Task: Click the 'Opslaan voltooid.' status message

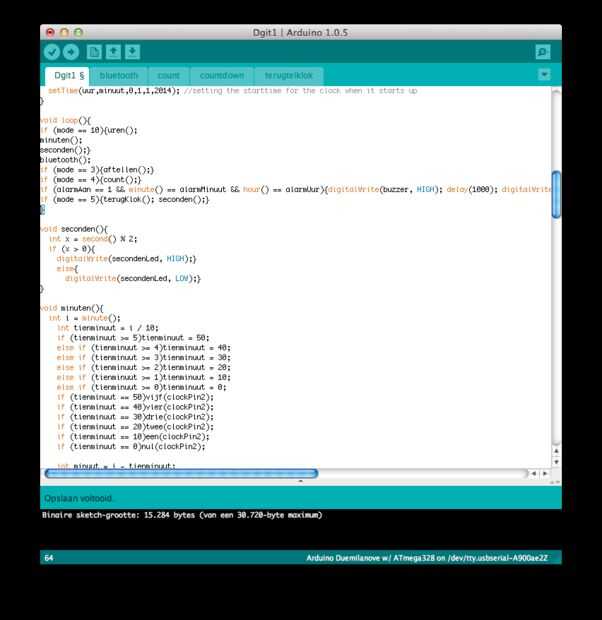Action: tap(78, 498)
